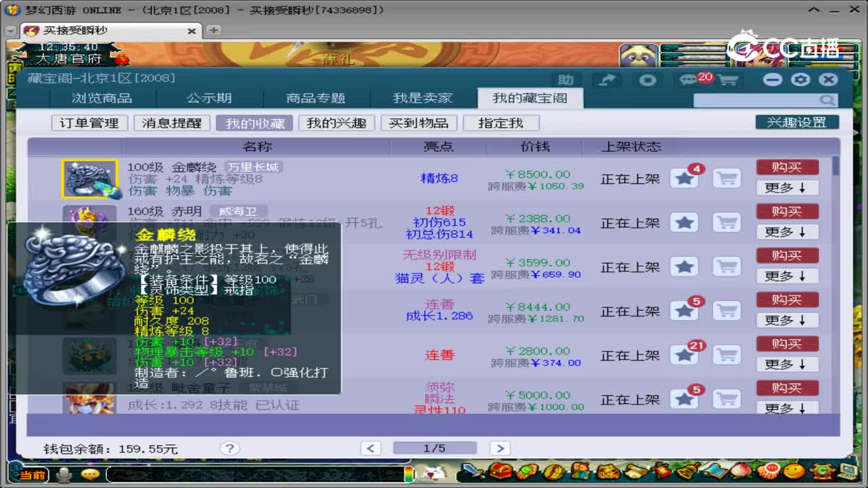Expand 更多 for the ¥8500.00 金麟绕
This screenshot has height=488, width=868.
tap(787, 188)
